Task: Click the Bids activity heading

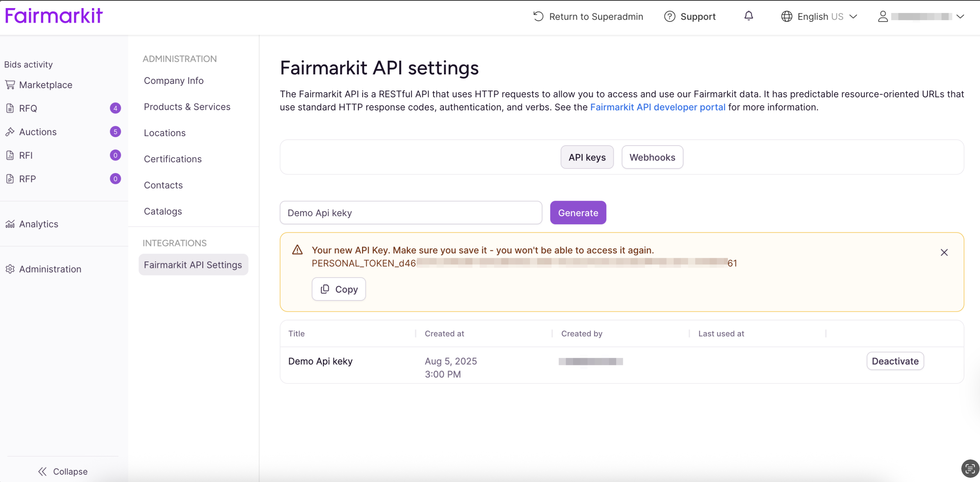Action: pos(28,64)
